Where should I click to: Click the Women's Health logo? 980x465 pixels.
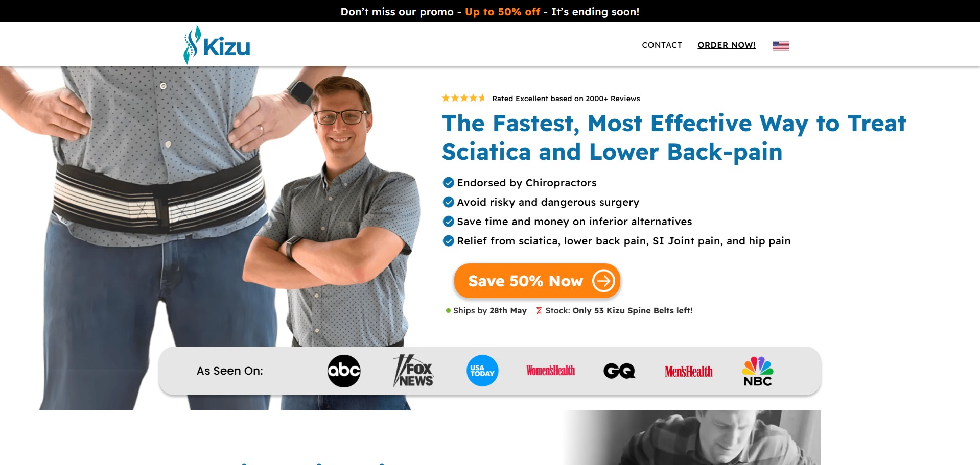[x=551, y=371]
